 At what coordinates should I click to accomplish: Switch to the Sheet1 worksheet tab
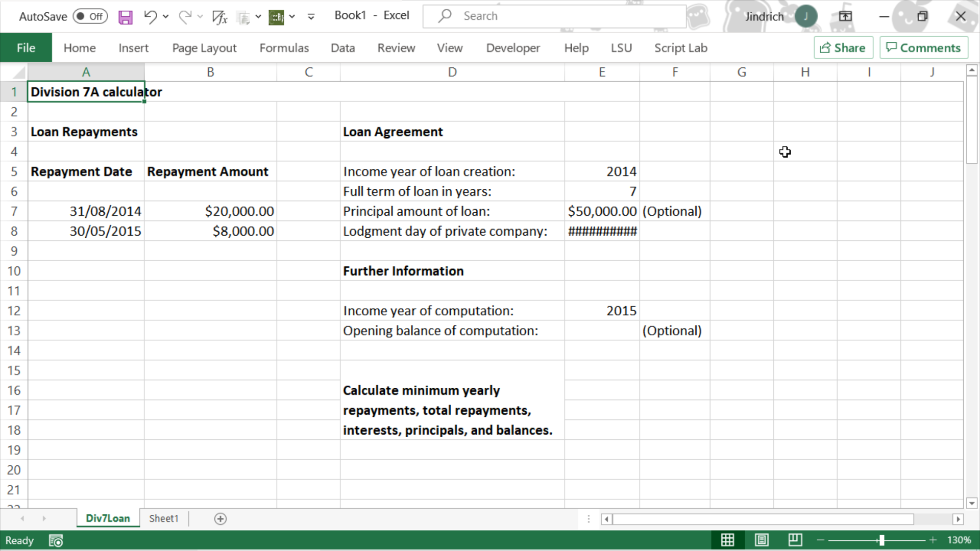pos(164,518)
